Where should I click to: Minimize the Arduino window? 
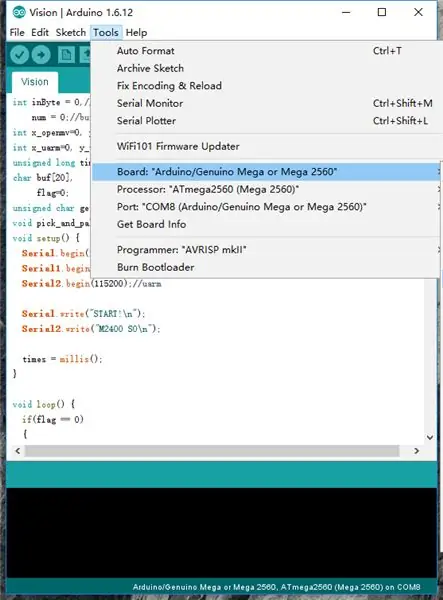click(346, 12)
